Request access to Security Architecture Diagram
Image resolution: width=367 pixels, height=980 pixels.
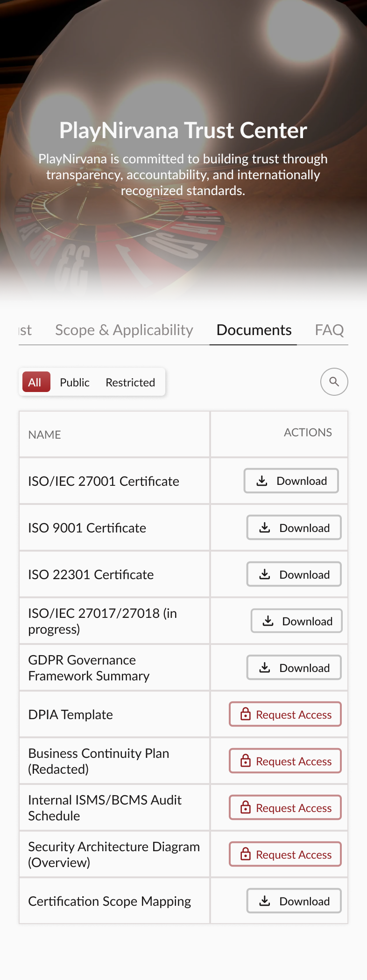[x=285, y=854]
